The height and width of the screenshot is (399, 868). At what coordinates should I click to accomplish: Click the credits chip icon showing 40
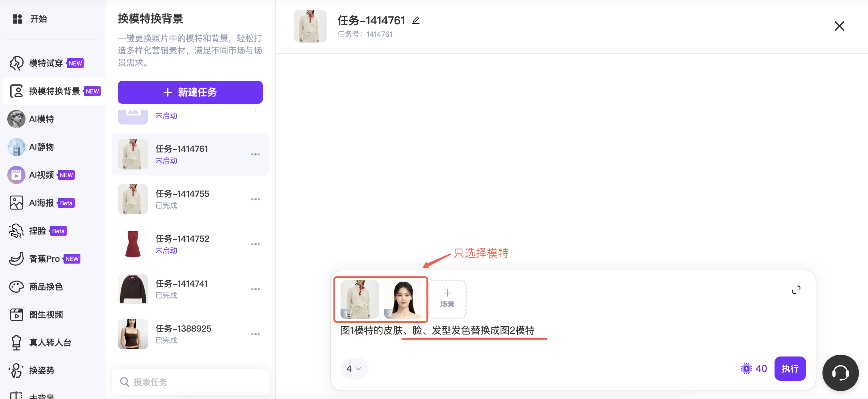pyautogui.click(x=746, y=368)
